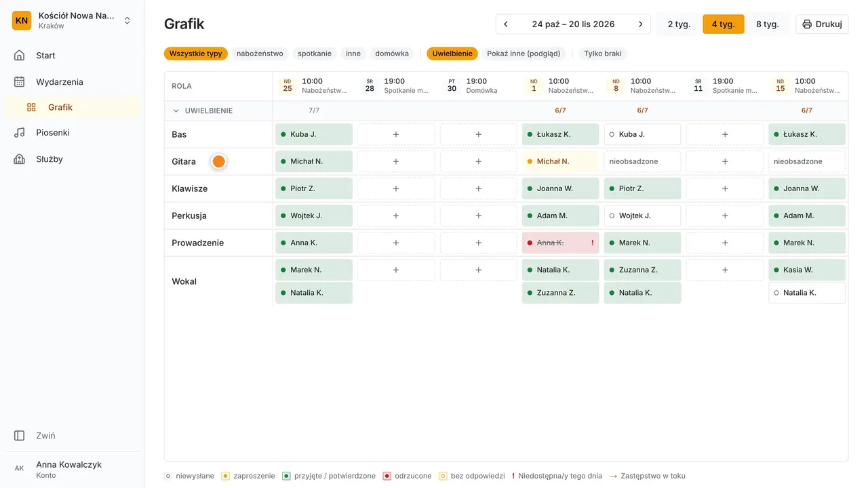The width and height of the screenshot is (868, 488).
Task: Click the printer icon on Drukuj
Action: coord(807,24)
